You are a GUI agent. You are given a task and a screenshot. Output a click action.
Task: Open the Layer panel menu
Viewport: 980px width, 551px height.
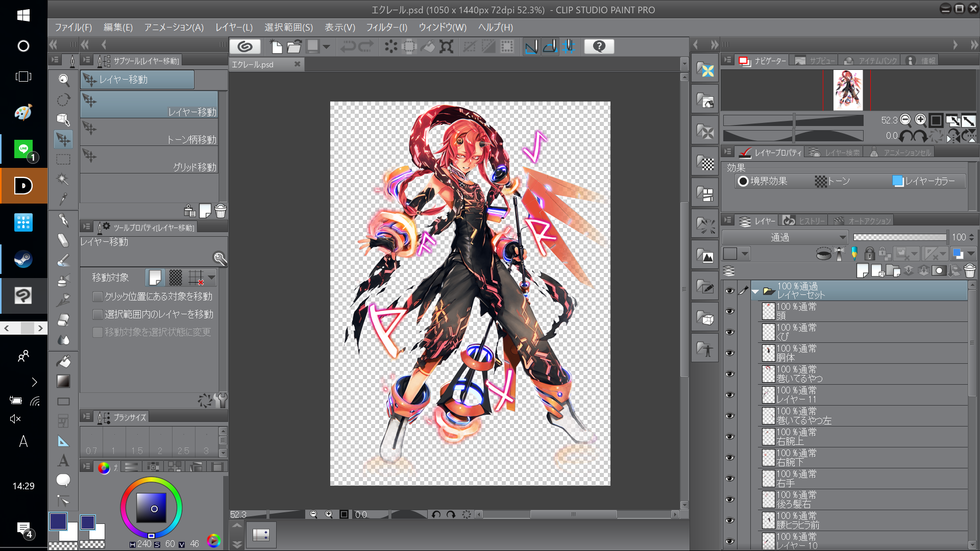(728, 220)
